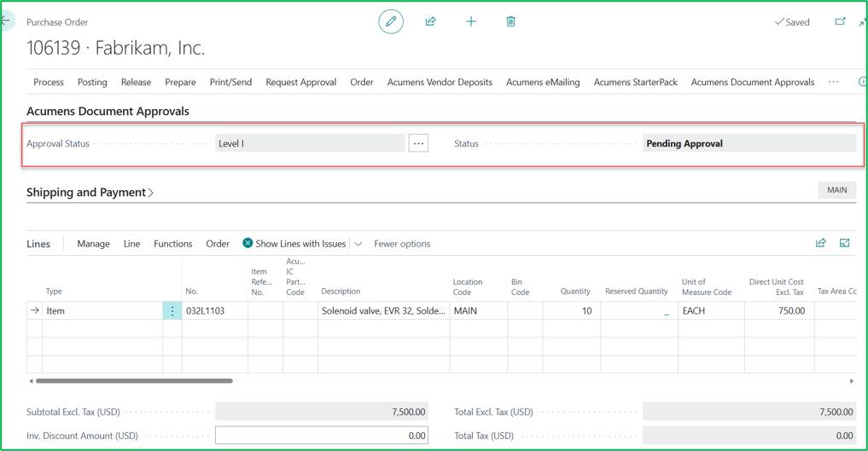Click the Quantity column header
868x451 pixels.
(575, 292)
